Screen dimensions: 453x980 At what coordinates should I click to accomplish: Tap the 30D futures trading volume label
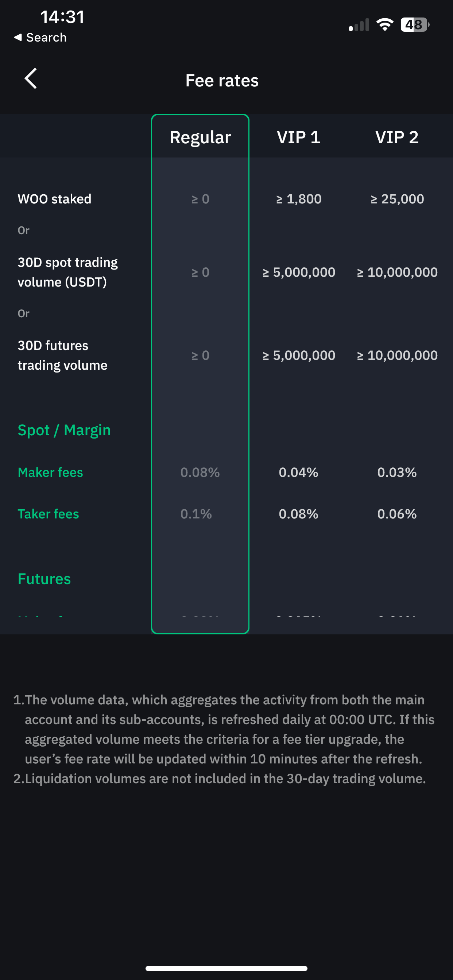[x=62, y=355]
